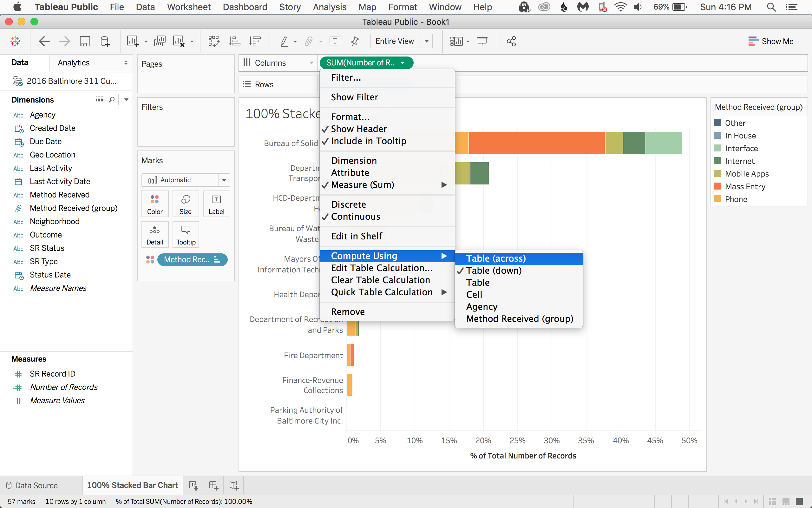Viewport: 812px width, 508px height.
Task: Open the Analytics pane switcher arrows
Action: 126,63
